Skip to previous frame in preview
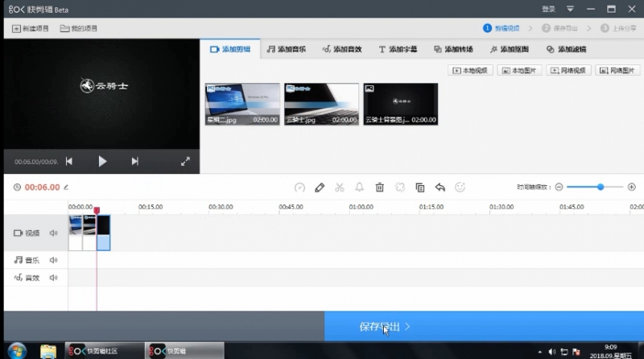 pyautogui.click(x=69, y=162)
